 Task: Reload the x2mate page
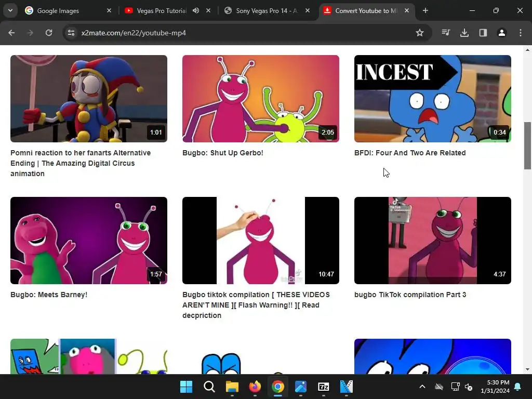point(49,33)
